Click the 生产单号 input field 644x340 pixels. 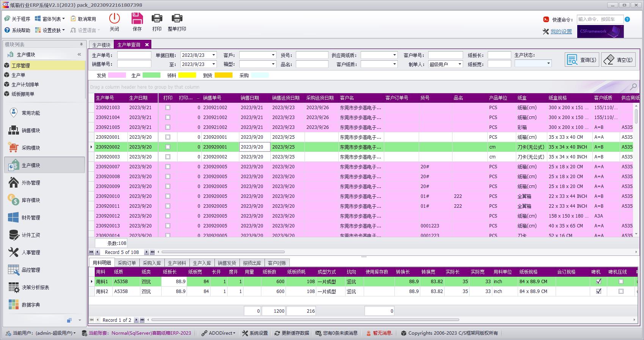point(134,55)
